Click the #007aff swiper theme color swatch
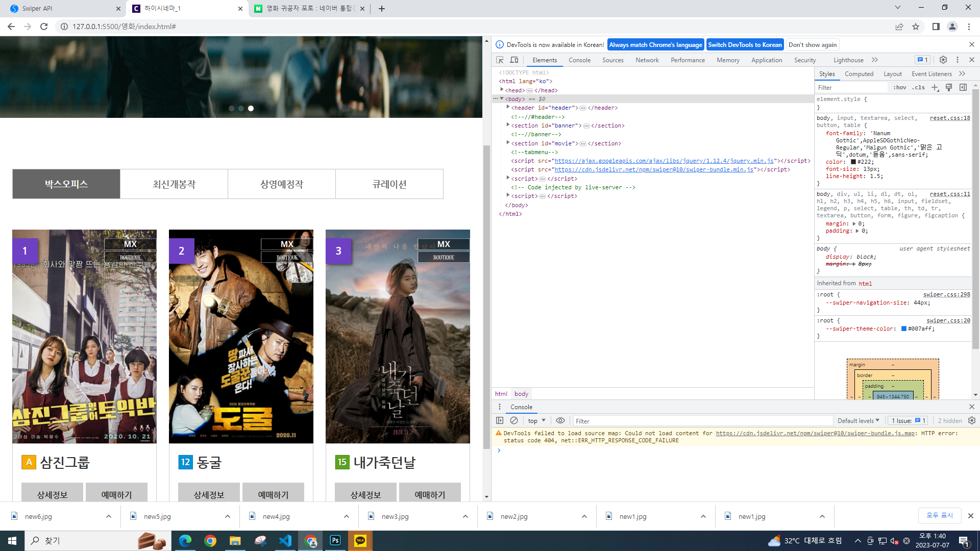This screenshot has width=980, height=551. click(903, 329)
